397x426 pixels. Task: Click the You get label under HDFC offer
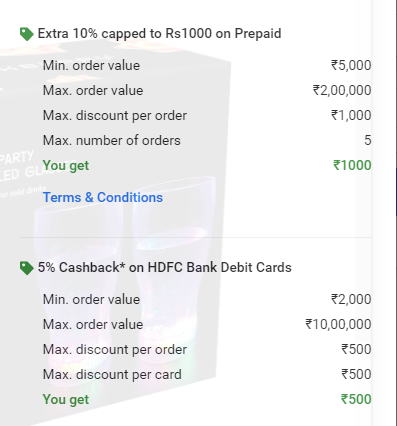pyautogui.click(x=66, y=400)
